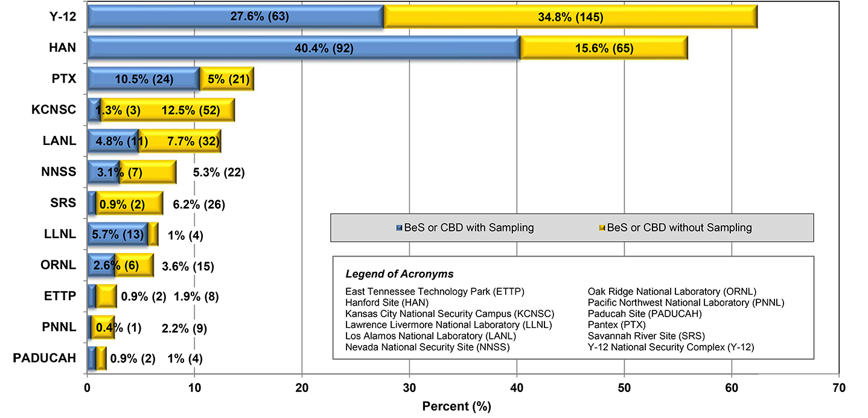
Task: Click the '1% (4)' label in LLNL row
Action: [x=185, y=235]
